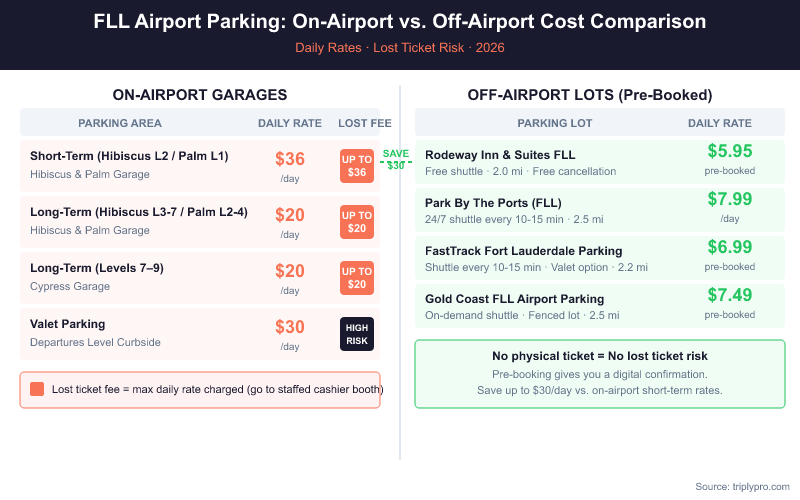Click the $7.99 per day rate
This screenshot has height=500, width=800.
coord(729,200)
